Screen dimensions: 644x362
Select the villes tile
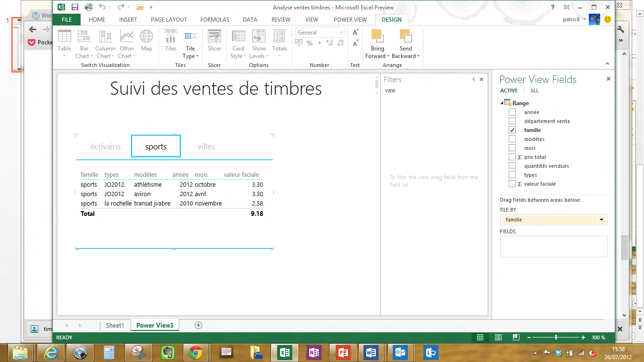click(x=206, y=147)
